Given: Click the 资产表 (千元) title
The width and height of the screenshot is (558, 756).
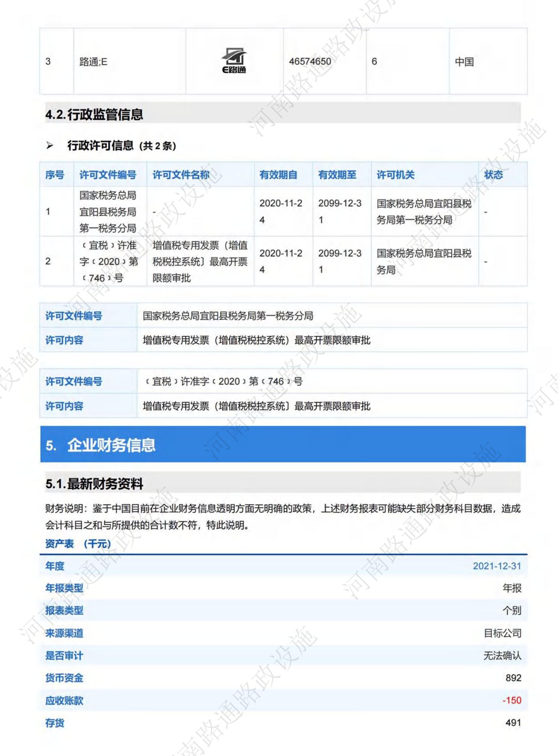Looking at the screenshot, I should 78,544.
